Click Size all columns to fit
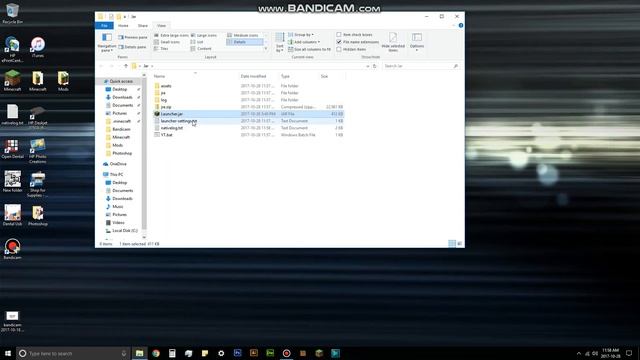 [310, 49]
